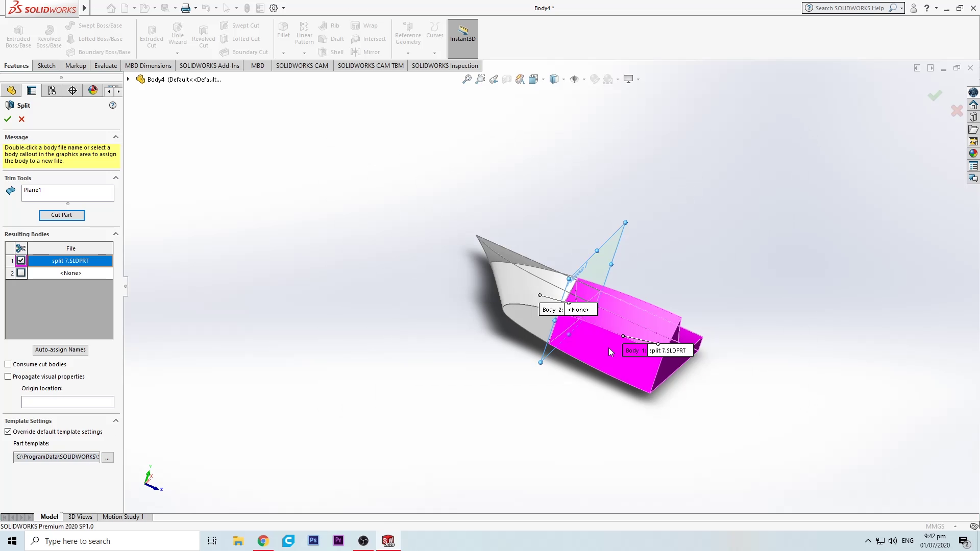Open the DimXpertManager crosshair tab
This screenshot has width=980, height=551.
(x=72, y=90)
